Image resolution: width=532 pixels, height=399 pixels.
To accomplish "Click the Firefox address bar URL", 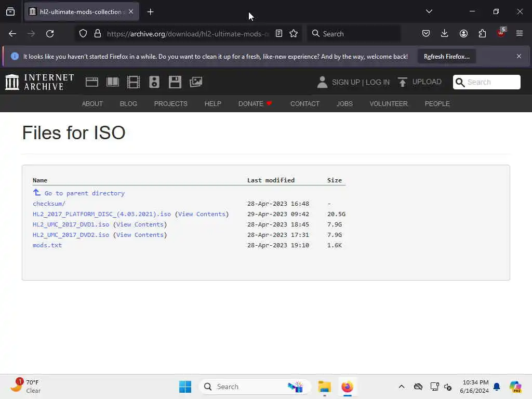I will 188,34.
